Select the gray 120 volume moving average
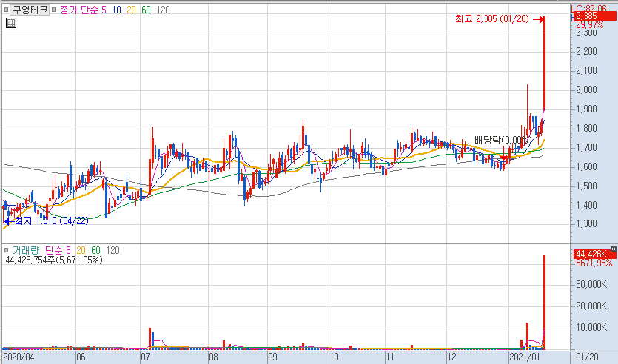 (x=112, y=250)
